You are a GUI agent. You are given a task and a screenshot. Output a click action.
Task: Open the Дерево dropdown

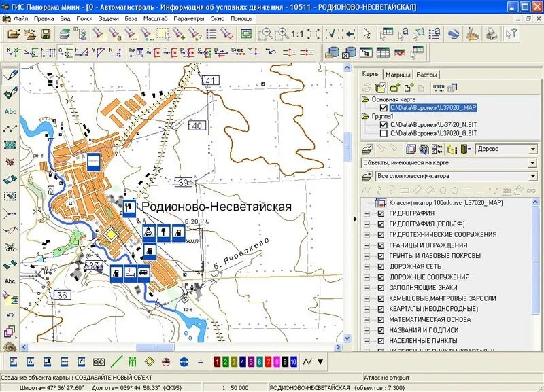pyautogui.click(x=533, y=149)
